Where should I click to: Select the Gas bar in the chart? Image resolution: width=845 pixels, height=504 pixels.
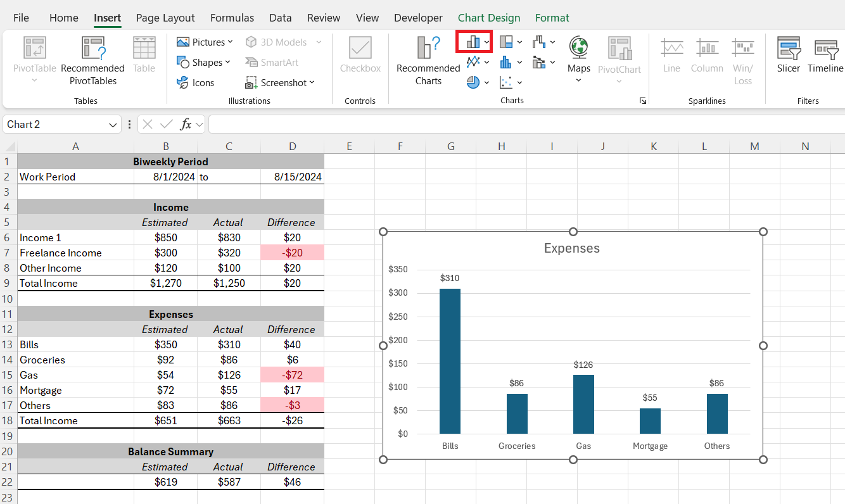(x=583, y=404)
